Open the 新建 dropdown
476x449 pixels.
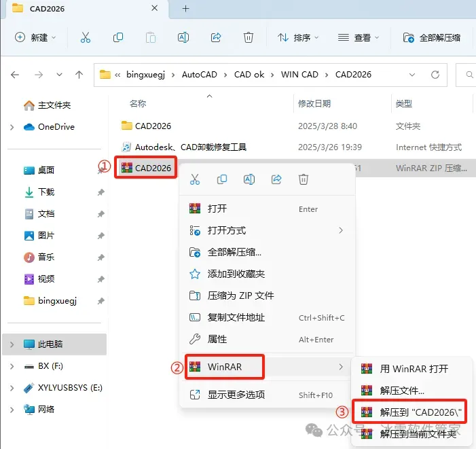tap(35, 37)
